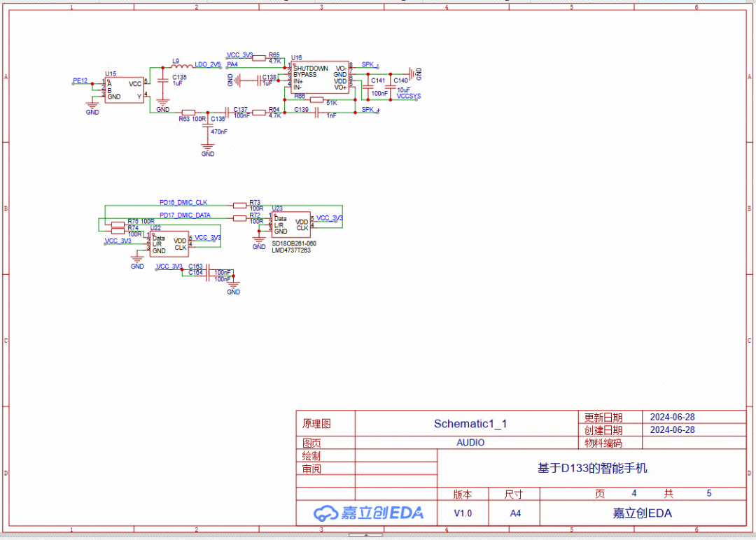The width and height of the screenshot is (756, 540).
Task: Click the GND symbol under U15 pin 3
Action: 92,108
